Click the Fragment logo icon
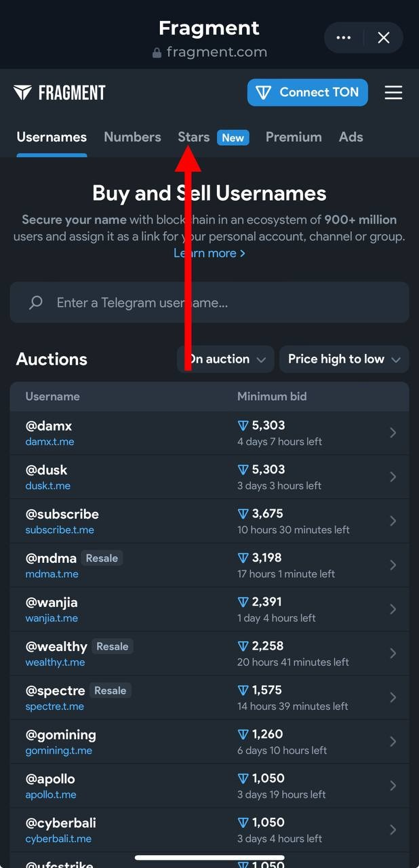This screenshot has height=868, width=419. point(22,93)
